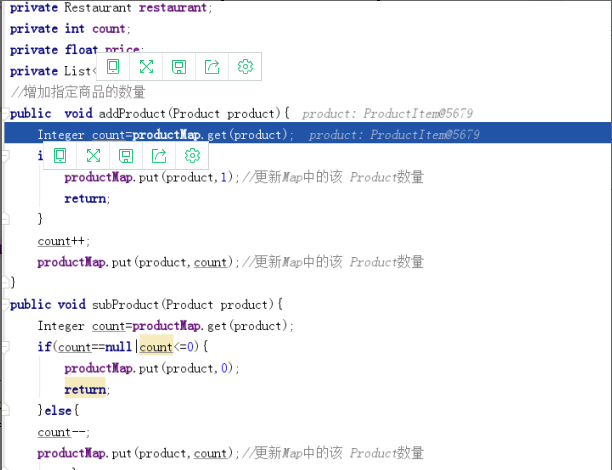Click 'productMap.put(product,1);' statement
The width and height of the screenshot is (612, 470).
pyautogui.click(x=152, y=177)
